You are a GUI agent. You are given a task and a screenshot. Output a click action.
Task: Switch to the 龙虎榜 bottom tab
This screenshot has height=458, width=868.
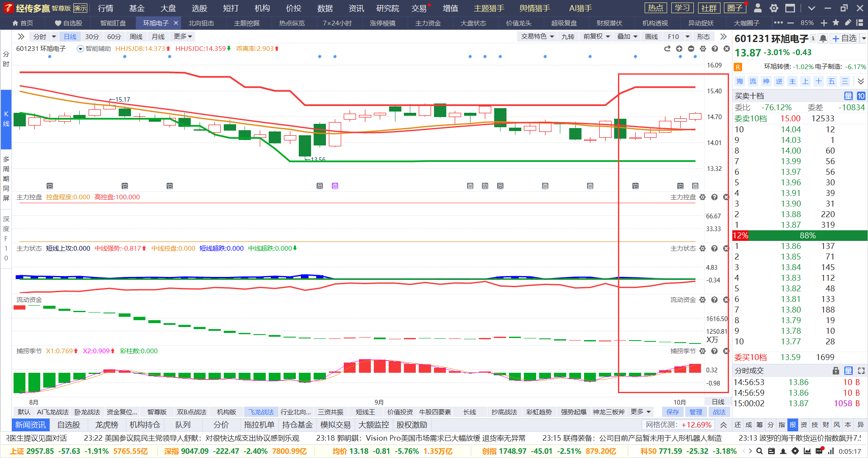[x=106, y=424]
